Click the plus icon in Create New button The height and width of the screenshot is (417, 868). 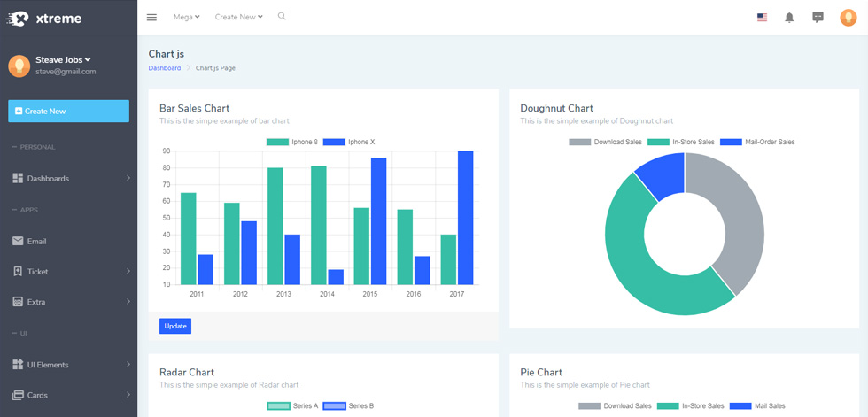19,112
